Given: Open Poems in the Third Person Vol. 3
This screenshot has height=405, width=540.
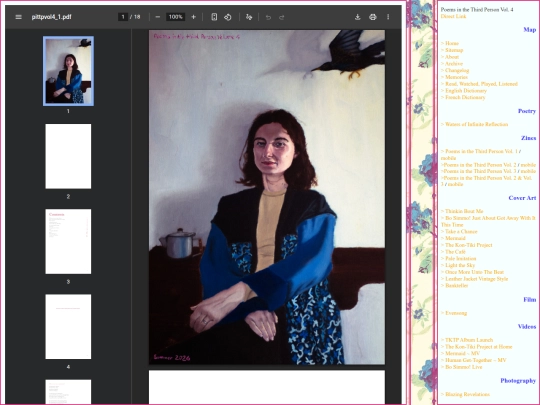Looking at the screenshot, I should click(479, 171).
